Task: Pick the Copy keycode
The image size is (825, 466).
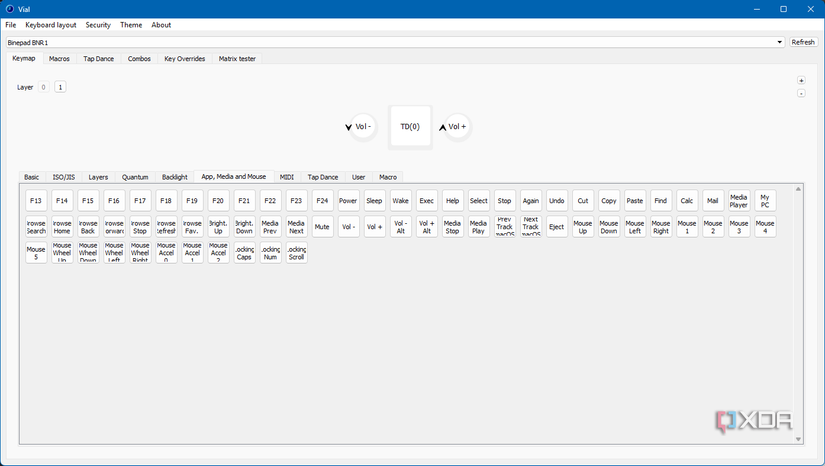Action: 609,200
